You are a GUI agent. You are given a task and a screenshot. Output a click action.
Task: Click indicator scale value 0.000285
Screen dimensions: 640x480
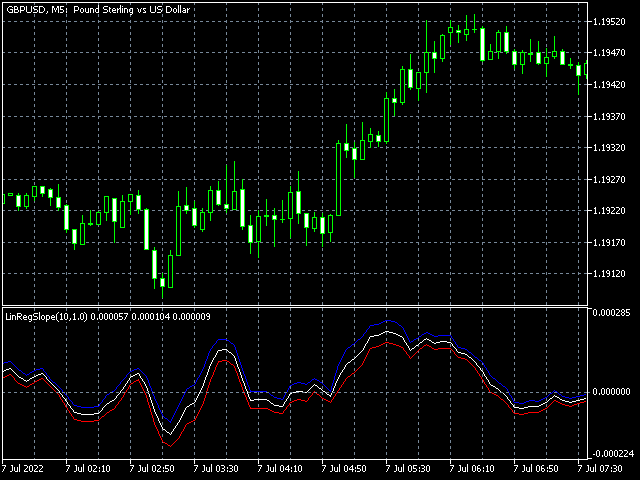(x=611, y=313)
